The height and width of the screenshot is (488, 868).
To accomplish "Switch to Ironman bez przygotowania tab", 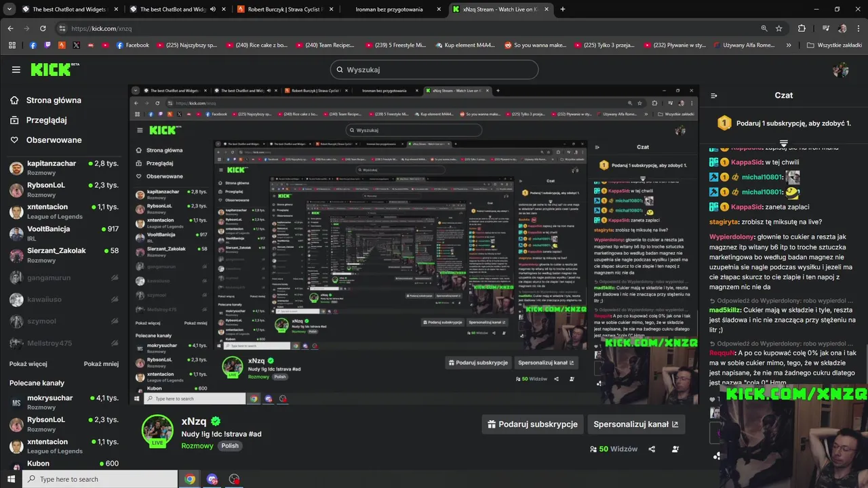I will (x=395, y=9).
